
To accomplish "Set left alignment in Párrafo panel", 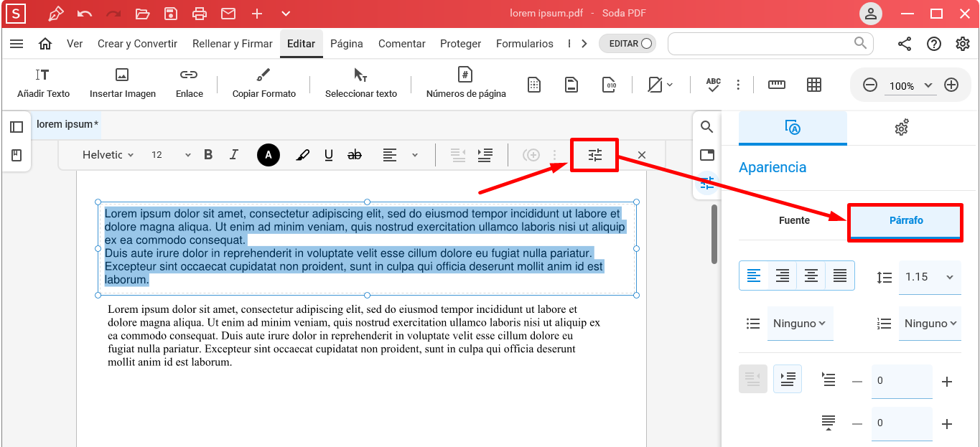I will point(754,276).
